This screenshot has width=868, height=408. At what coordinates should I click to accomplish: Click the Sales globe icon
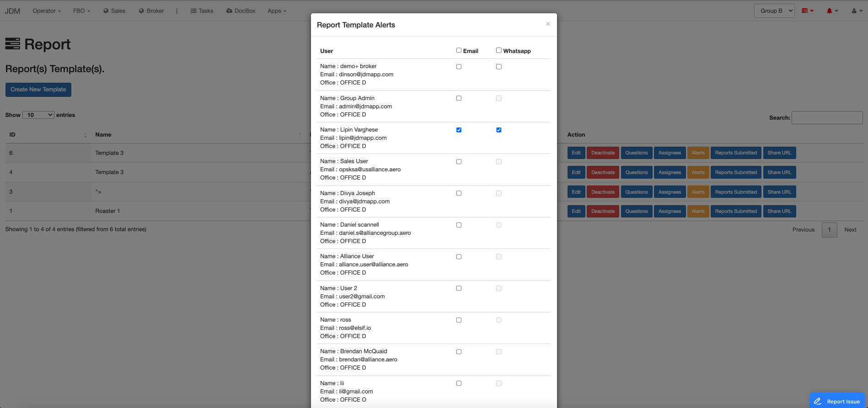point(106,11)
